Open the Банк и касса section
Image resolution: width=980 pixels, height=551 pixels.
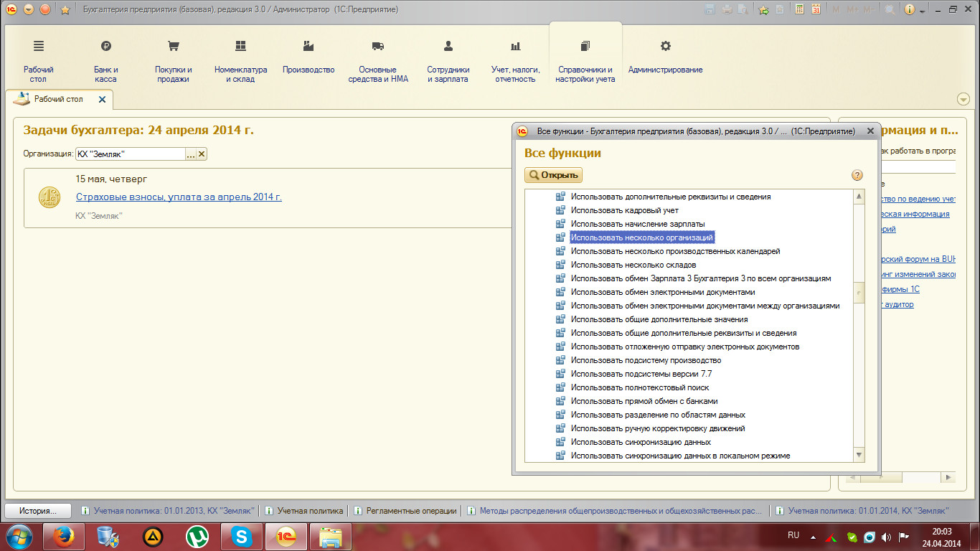pyautogui.click(x=105, y=62)
